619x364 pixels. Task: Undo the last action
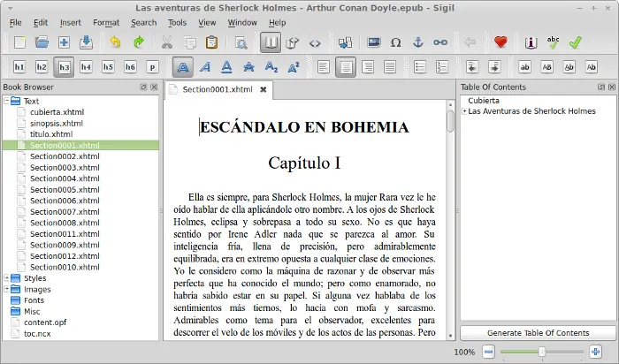115,42
